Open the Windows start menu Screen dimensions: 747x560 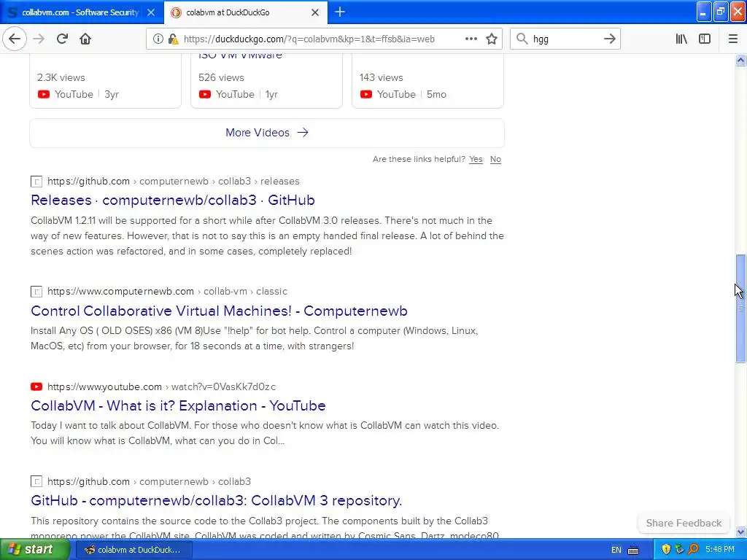click(x=34, y=549)
